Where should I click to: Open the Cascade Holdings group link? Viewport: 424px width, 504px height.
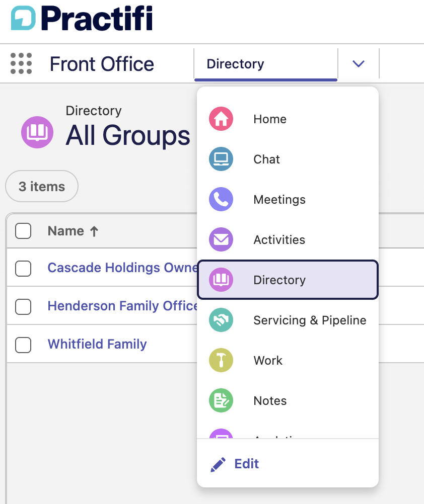122,268
